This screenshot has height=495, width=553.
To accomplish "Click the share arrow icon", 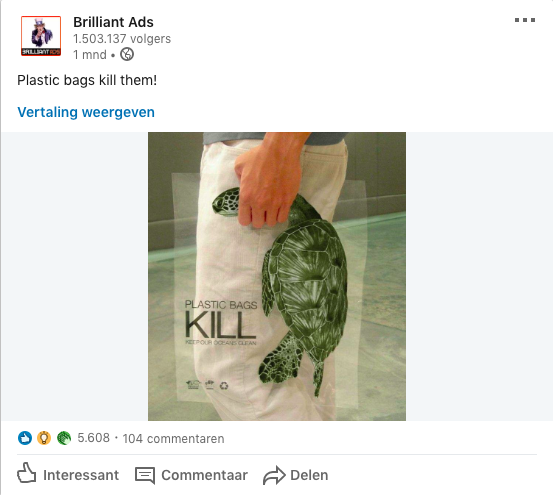I will tap(274, 475).
